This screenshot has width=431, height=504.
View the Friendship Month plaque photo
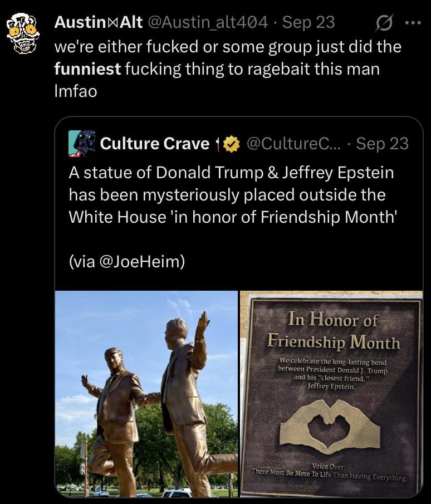(x=331, y=394)
